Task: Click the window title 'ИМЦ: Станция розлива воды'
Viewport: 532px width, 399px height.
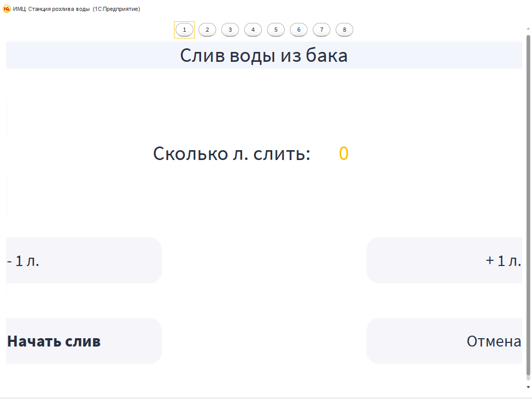Action: [52, 9]
